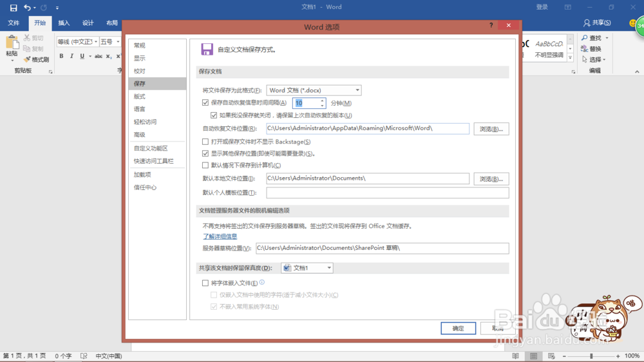Click the zoom slider handle
This screenshot has width=644, height=362.
(591, 356)
